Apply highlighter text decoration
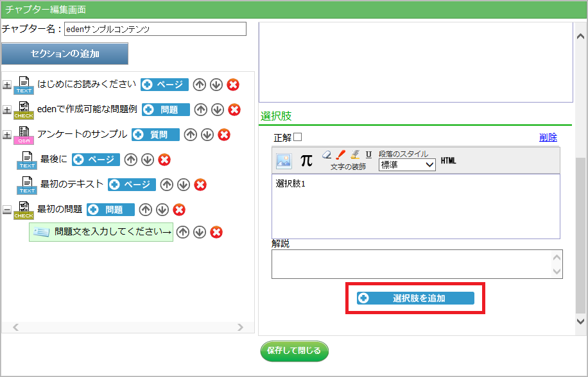 coord(355,155)
